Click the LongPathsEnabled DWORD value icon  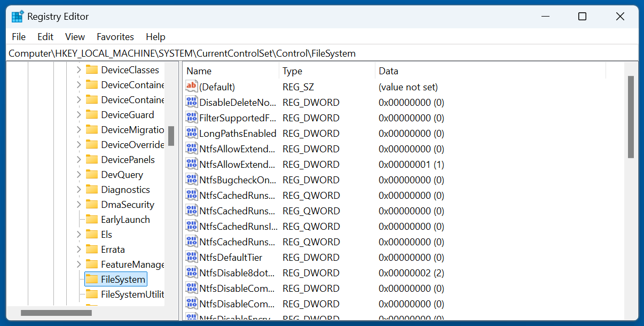(191, 133)
